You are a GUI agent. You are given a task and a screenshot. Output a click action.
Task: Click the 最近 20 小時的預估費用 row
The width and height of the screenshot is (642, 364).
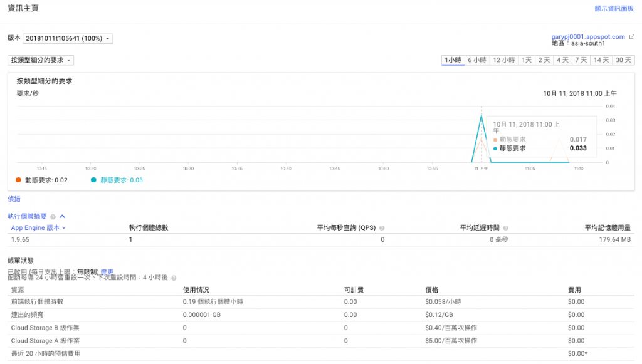coord(321,354)
